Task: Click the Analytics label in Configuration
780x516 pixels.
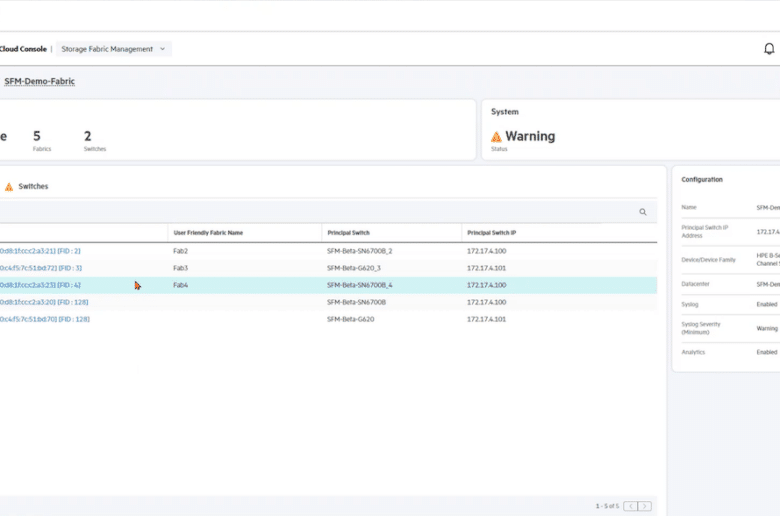Action: pyautogui.click(x=693, y=352)
